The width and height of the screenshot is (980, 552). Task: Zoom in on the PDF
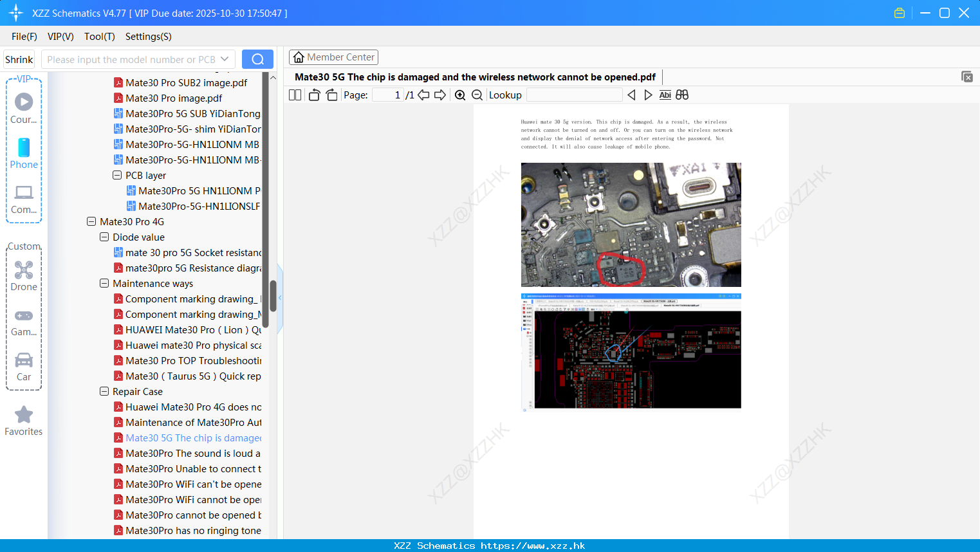460,95
